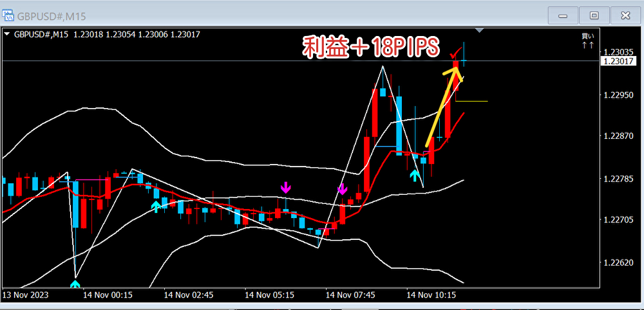
Task: Click the 1.22950 price axis label
Action: pos(620,95)
